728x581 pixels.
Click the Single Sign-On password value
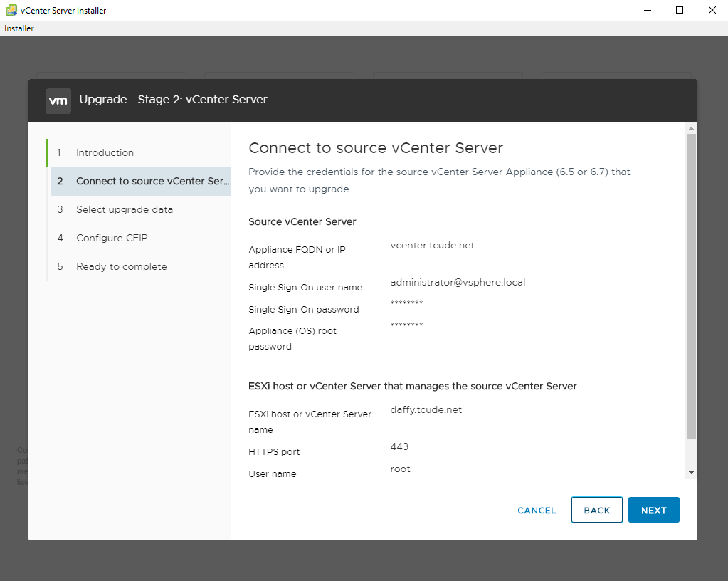coord(406,303)
